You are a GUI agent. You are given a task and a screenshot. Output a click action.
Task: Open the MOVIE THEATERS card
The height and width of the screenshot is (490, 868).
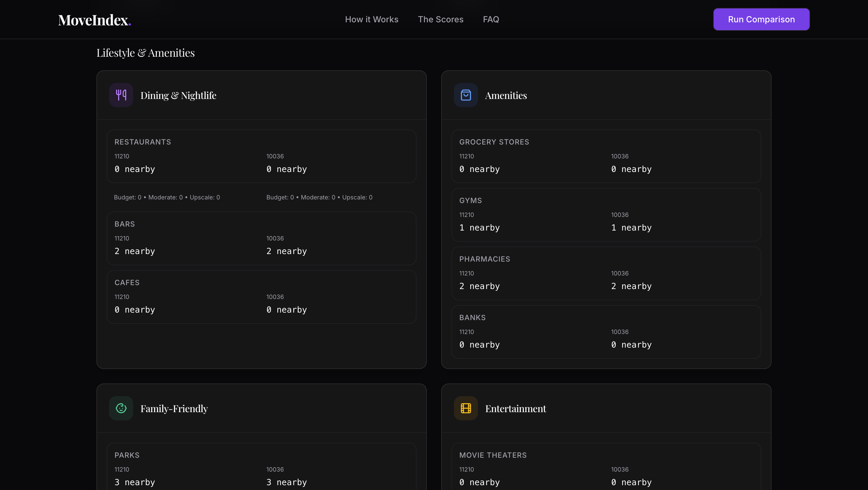(x=606, y=469)
